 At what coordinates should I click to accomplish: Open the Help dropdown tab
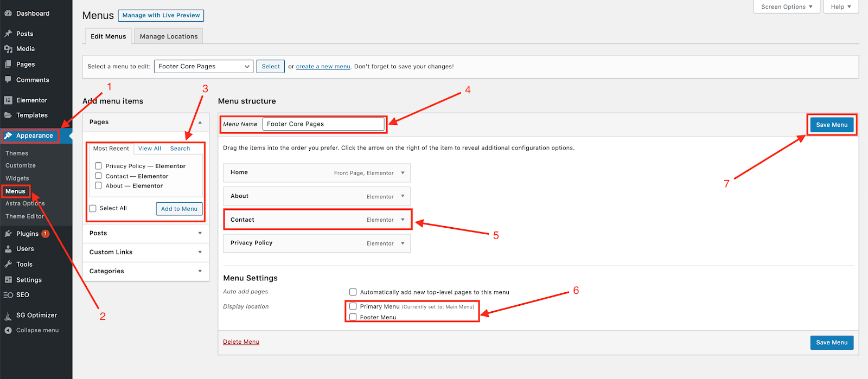pos(841,7)
